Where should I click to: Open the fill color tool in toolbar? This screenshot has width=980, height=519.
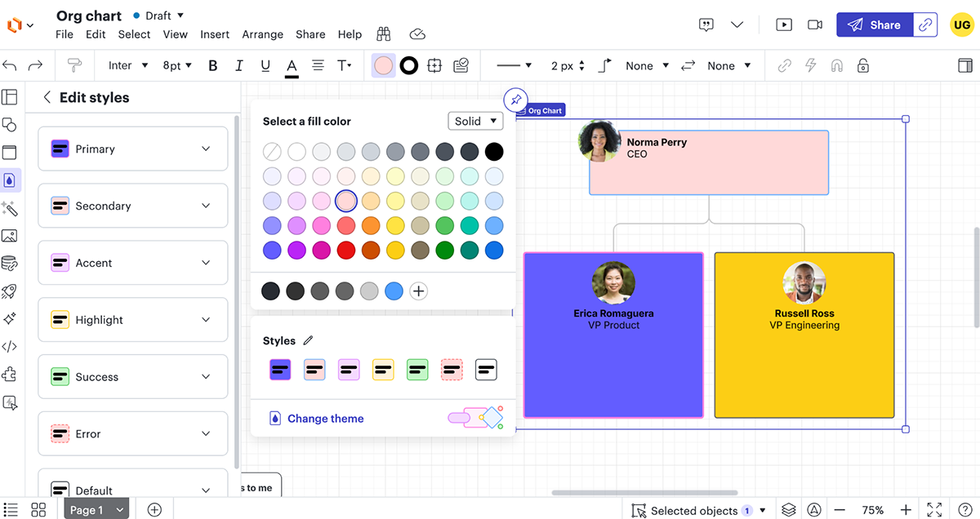pyautogui.click(x=383, y=66)
